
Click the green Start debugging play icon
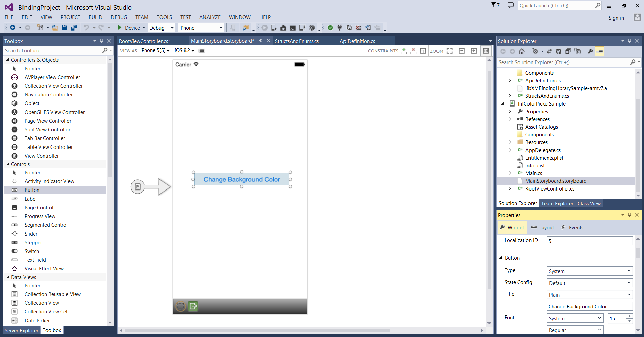point(120,28)
